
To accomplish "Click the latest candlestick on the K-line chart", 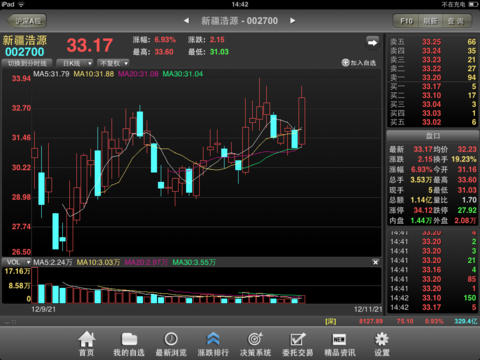I will click(x=302, y=121).
